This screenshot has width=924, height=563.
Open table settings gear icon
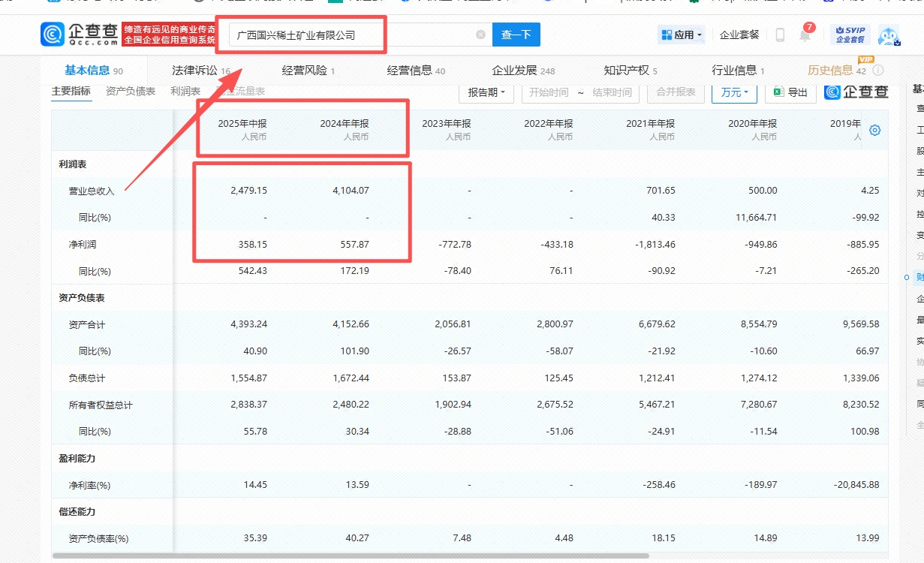[x=874, y=130]
